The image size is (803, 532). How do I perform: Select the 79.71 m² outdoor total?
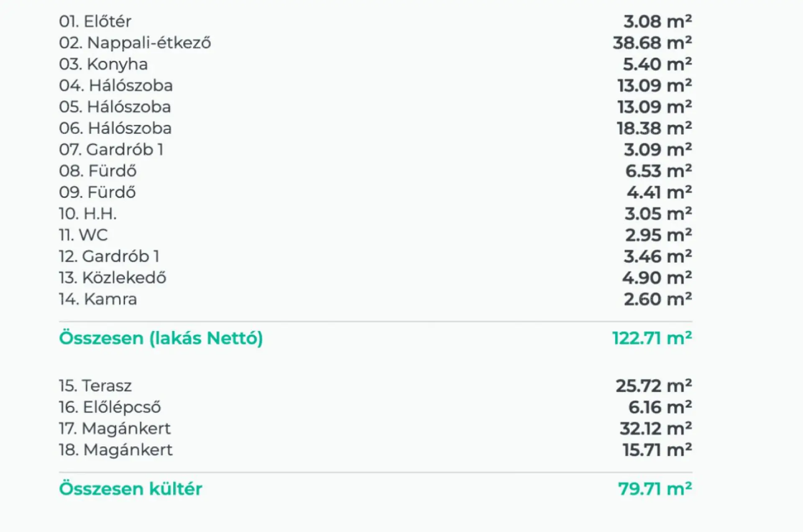pyautogui.click(x=655, y=489)
